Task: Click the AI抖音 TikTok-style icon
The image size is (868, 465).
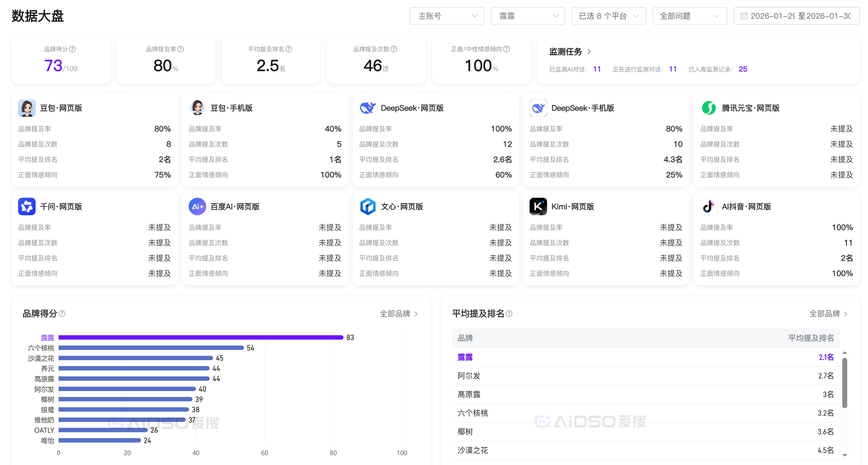Action: [709, 206]
